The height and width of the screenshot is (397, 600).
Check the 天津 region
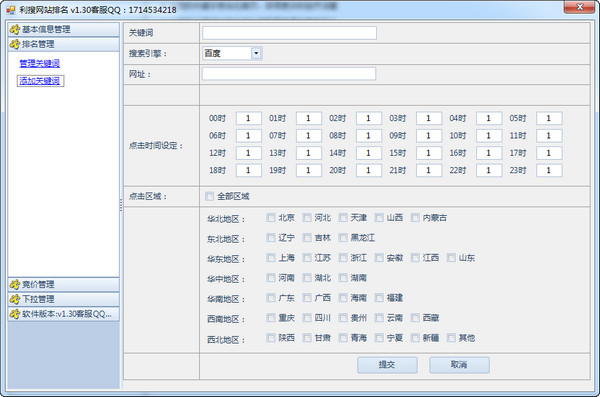tap(343, 218)
